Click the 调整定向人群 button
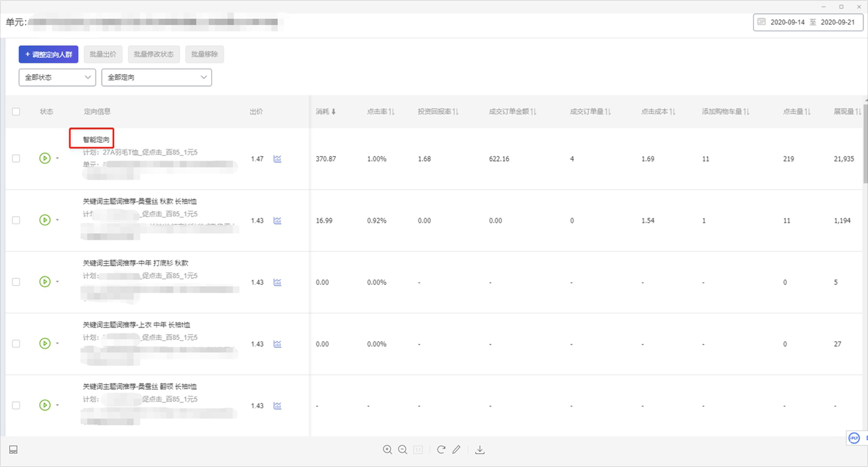This screenshot has height=467, width=868. click(x=49, y=54)
